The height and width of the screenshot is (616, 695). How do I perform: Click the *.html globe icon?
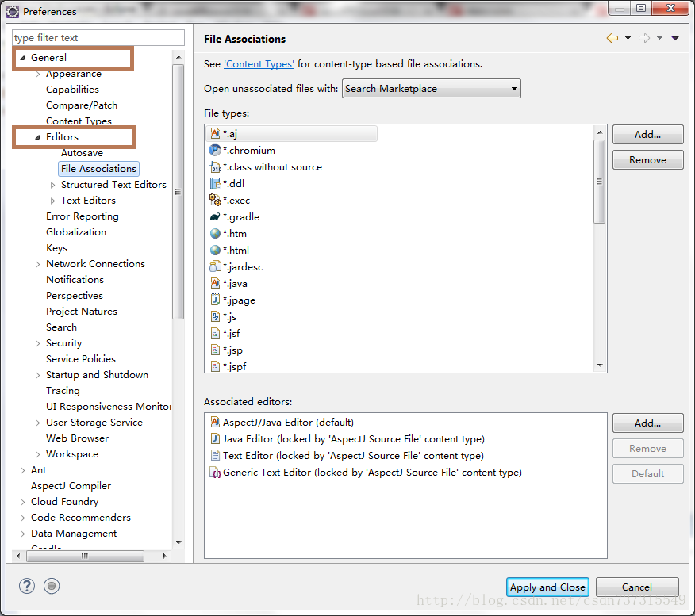point(215,250)
